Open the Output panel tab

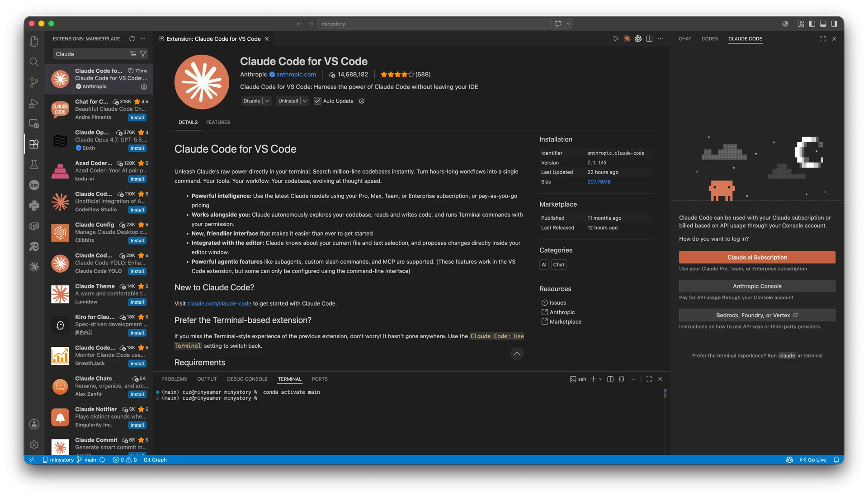tap(207, 379)
